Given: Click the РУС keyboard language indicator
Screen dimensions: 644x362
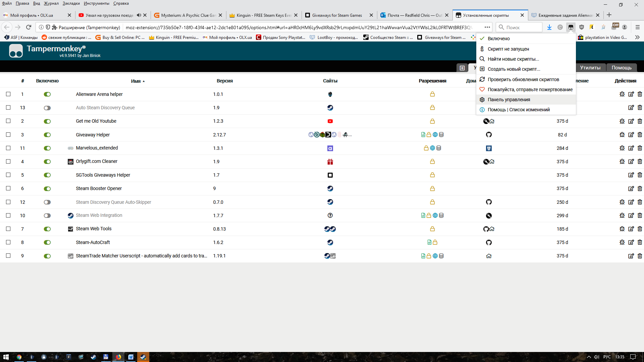Looking at the screenshot, I should 607,357.
